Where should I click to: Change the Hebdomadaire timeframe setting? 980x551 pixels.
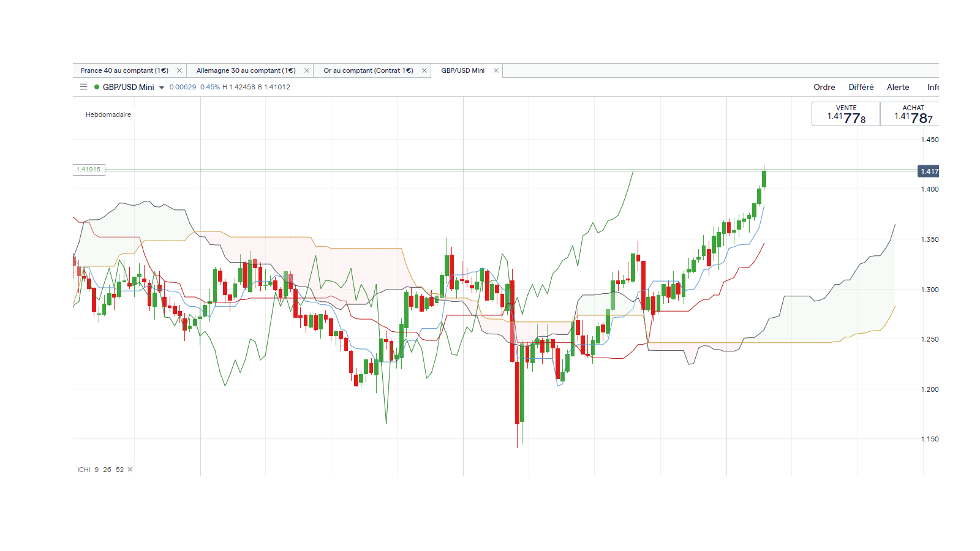(x=108, y=114)
